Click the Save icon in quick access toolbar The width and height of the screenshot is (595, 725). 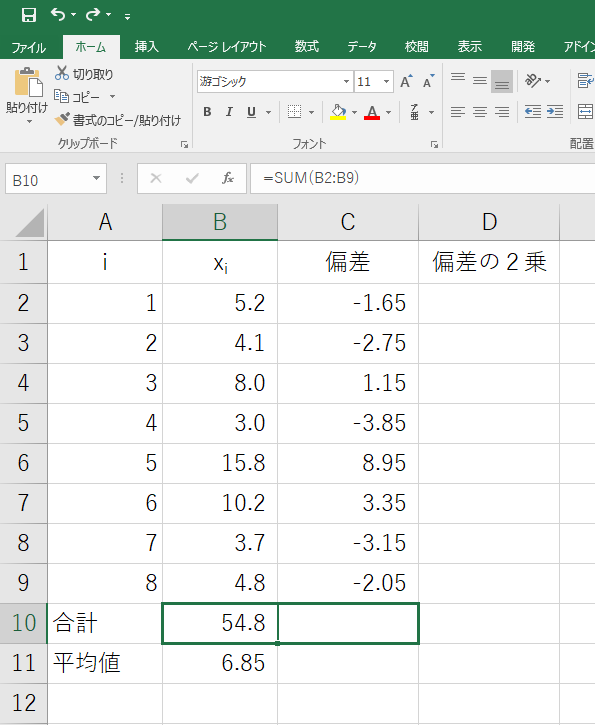pyautogui.click(x=29, y=15)
